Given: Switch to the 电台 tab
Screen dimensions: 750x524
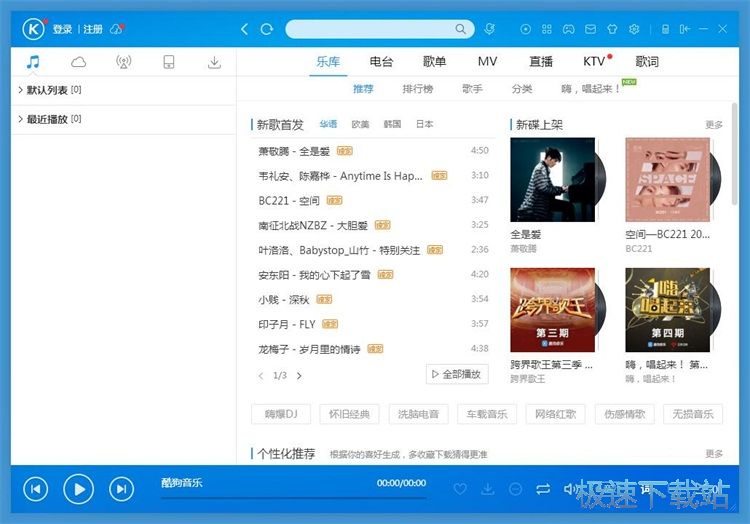Looking at the screenshot, I should 381,62.
